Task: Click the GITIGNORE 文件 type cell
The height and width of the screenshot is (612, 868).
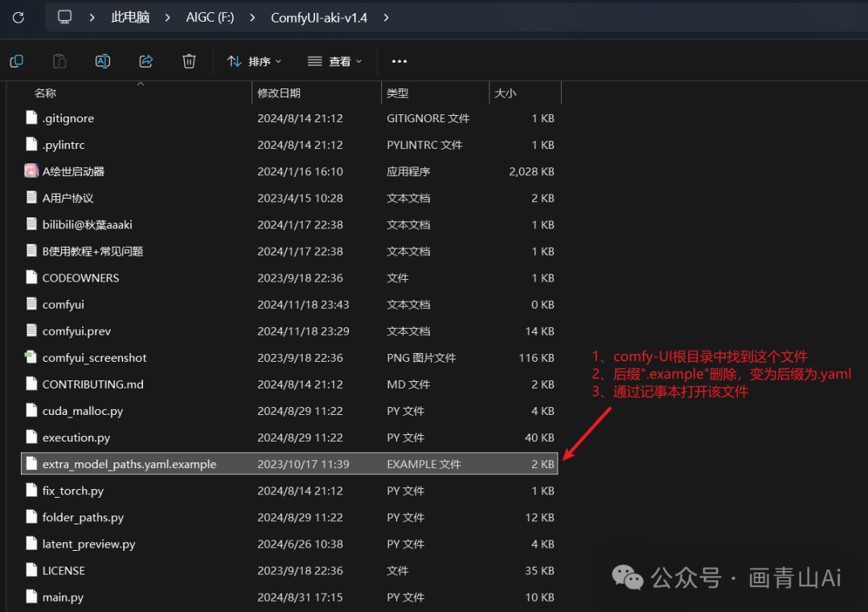Action: pyautogui.click(x=428, y=118)
